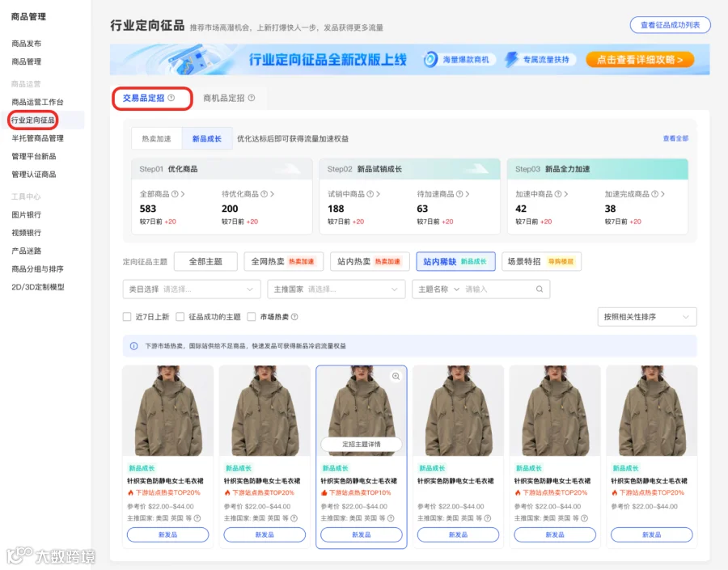Expand the 按照相关性排序 sort dropdown
728x570 pixels.
click(x=647, y=317)
